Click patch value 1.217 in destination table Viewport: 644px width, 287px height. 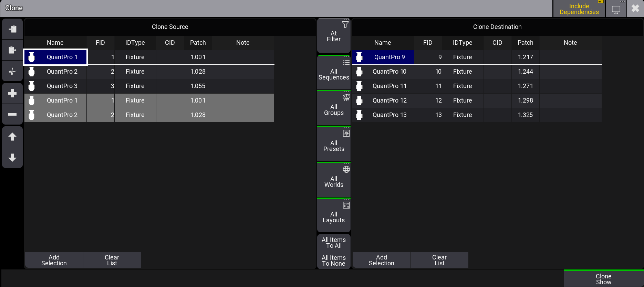[x=525, y=57]
